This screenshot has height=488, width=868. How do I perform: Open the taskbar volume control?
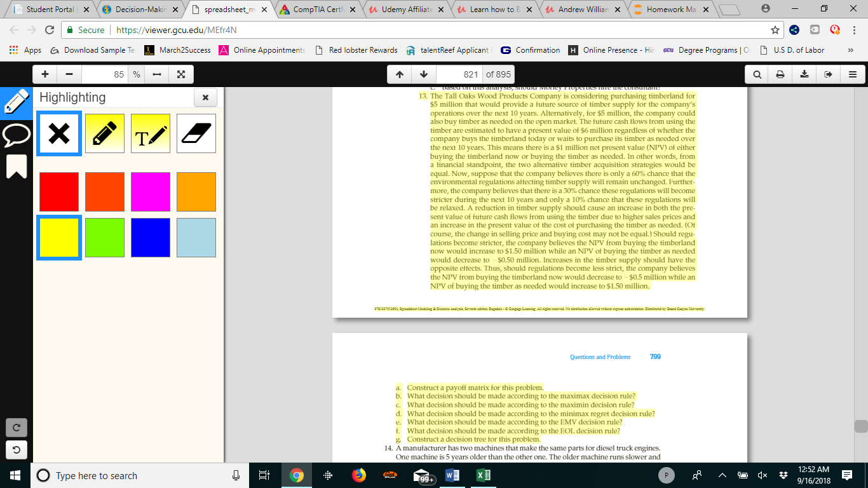762,475
